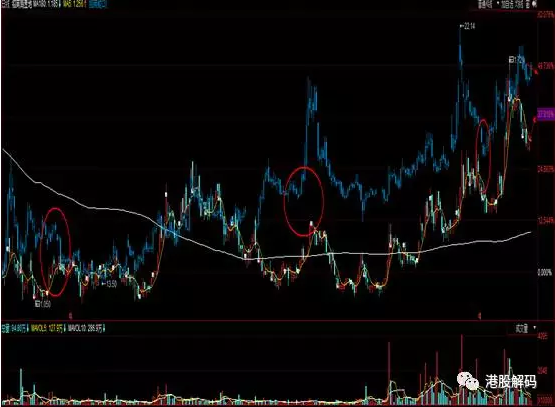Screen dimensions: 555x407
Task: Click the purple highlighted percentage tag on right axis
Action: [x=545, y=115]
